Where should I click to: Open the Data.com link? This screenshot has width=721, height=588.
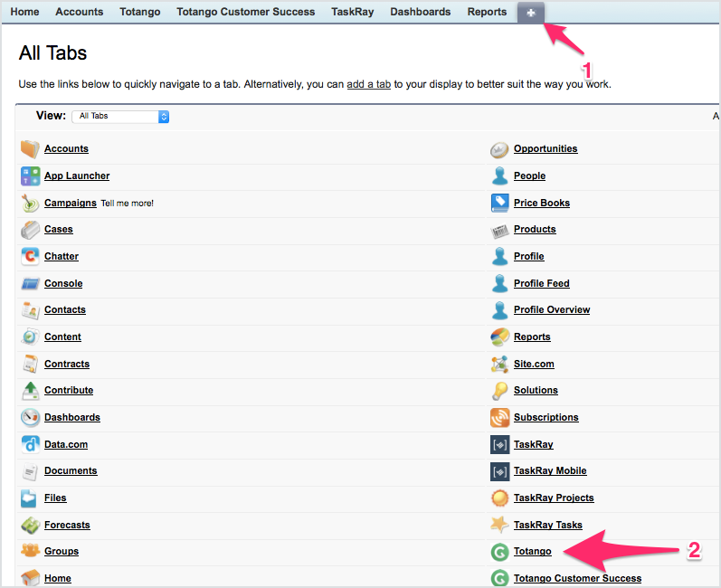66,444
